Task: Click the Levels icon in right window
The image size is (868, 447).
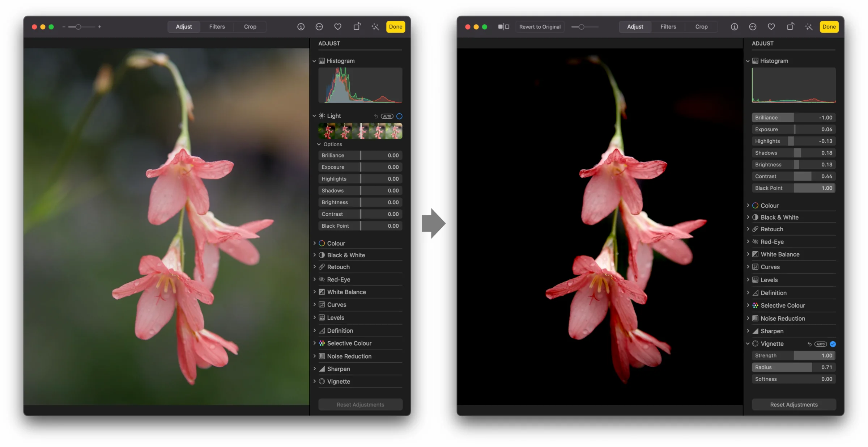Action: tap(755, 280)
